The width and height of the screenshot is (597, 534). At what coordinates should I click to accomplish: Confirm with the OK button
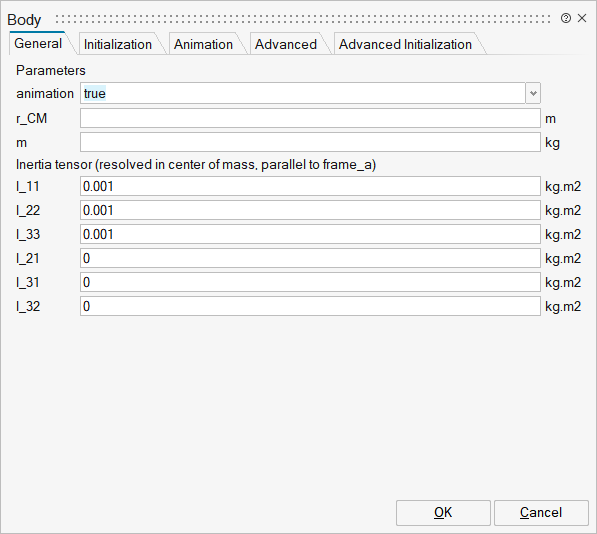click(443, 513)
